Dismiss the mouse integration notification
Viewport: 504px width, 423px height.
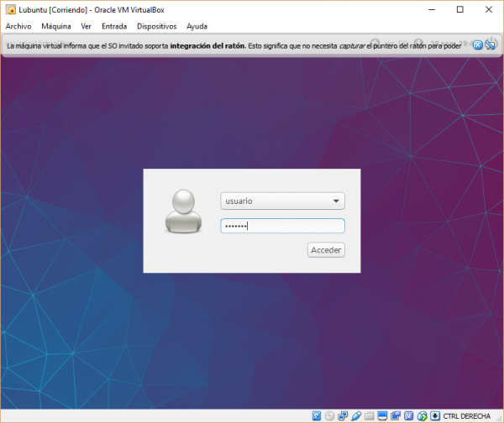coord(477,45)
